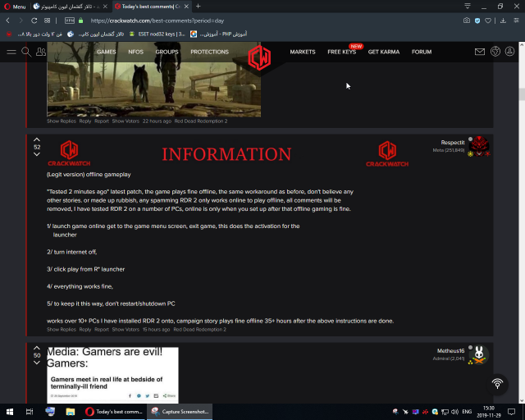Click the FREE KEYS navigation link
Viewport: 525px width, 420px height.
(341, 52)
